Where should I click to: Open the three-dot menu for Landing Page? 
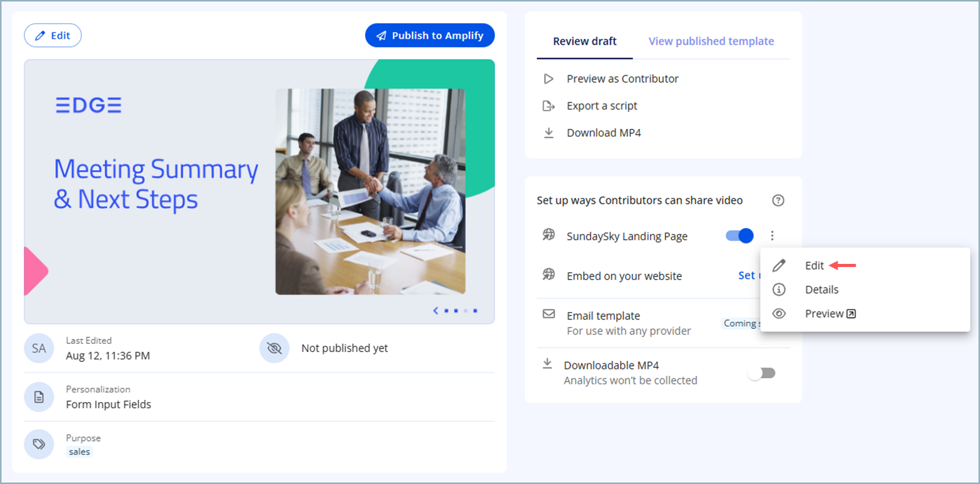pyautogui.click(x=772, y=236)
